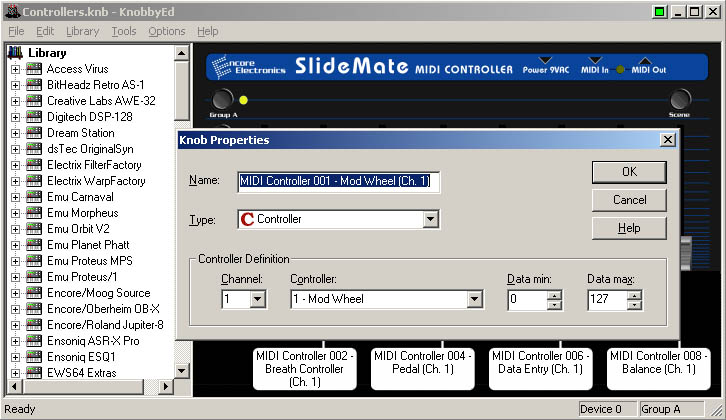The image size is (726, 420).
Task: Click the synth icon beside Emu Morpheus
Action: pyautogui.click(x=34, y=213)
